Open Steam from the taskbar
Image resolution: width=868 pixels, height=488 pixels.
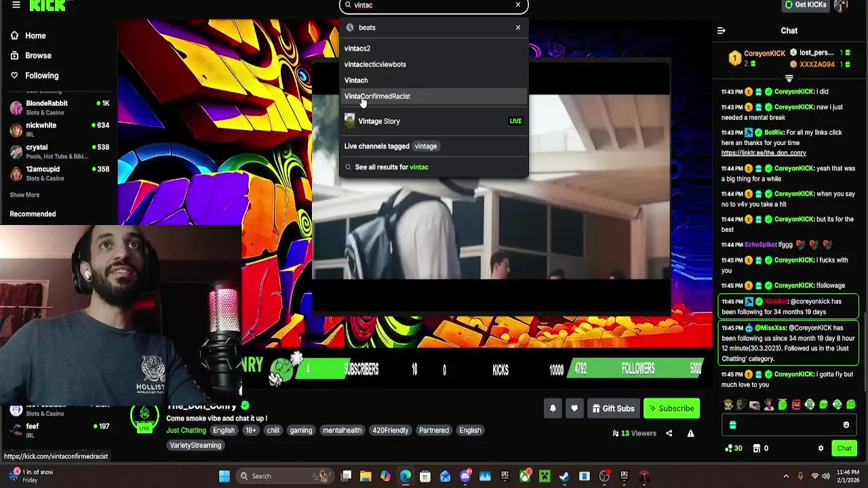coord(564,476)
